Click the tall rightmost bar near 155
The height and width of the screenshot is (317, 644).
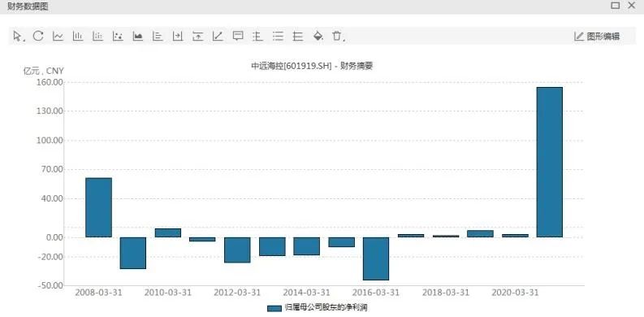pos(550,162)
